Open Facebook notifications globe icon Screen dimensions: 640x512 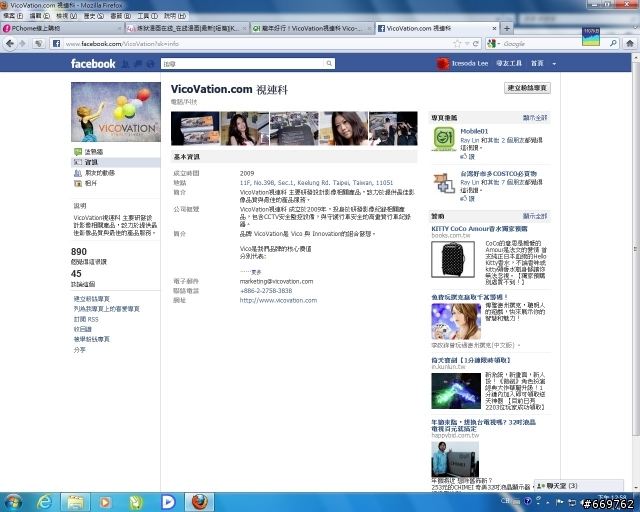pos(151,64)
